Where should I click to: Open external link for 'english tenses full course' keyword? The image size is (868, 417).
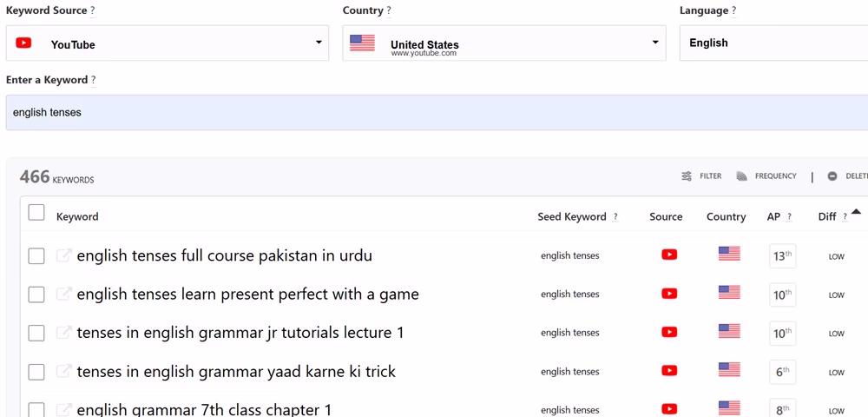coord(64,255)
